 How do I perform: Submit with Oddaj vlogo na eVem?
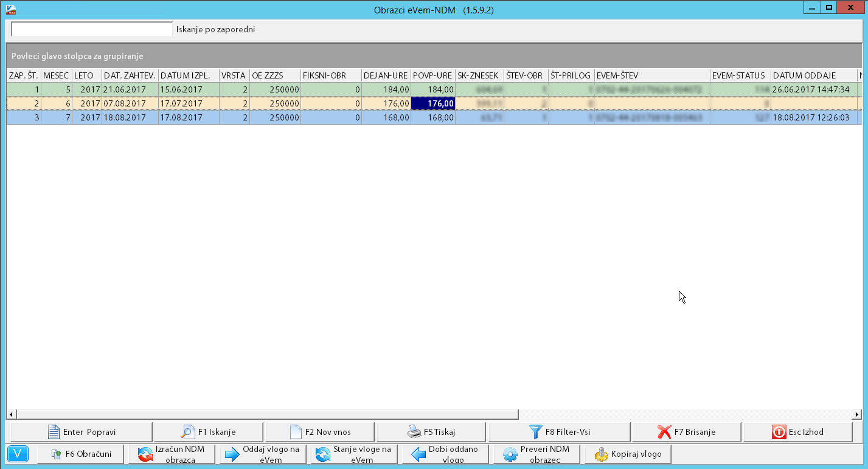[x=263, y=454]
